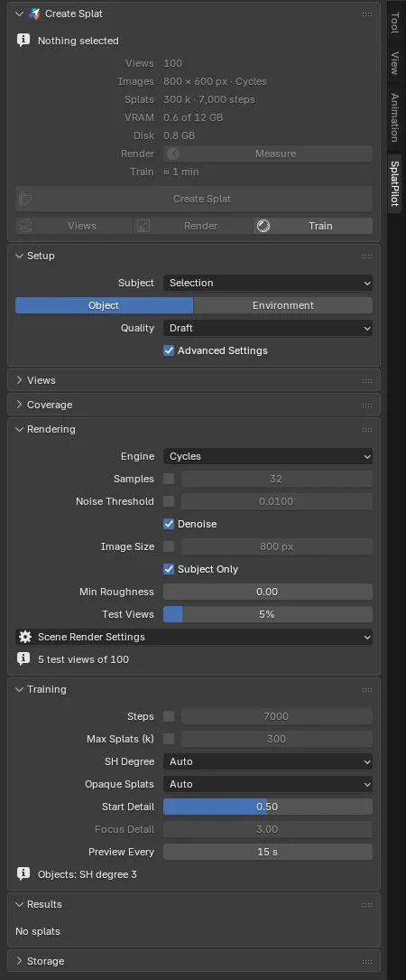Enable the Noise Threshold override checkbox
The image size is (406, 980).
click(x=169, y=501)
